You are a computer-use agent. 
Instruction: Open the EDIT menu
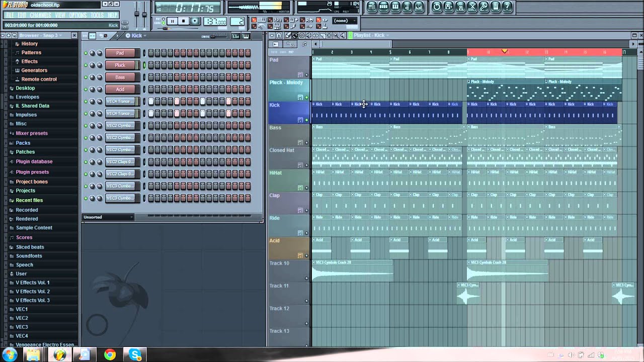(x=22, y=15)
